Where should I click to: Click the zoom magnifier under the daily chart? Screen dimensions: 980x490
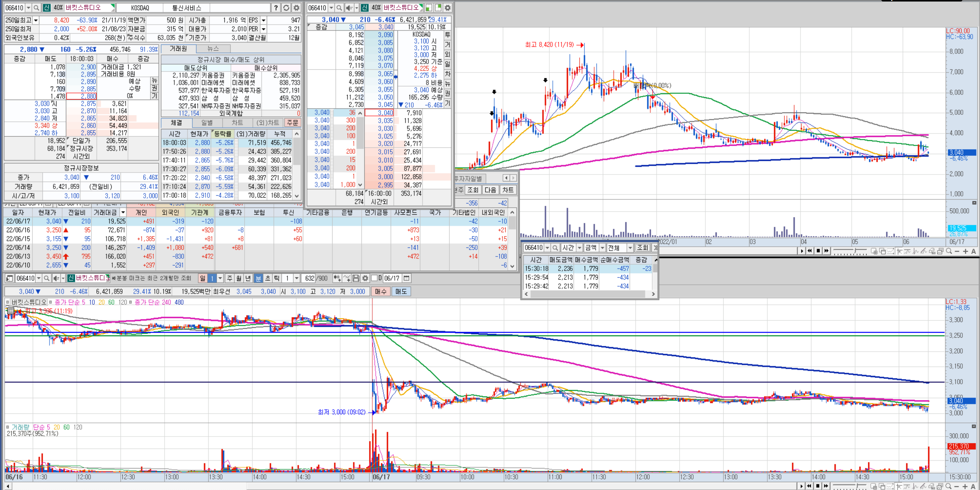pos(949,251)
